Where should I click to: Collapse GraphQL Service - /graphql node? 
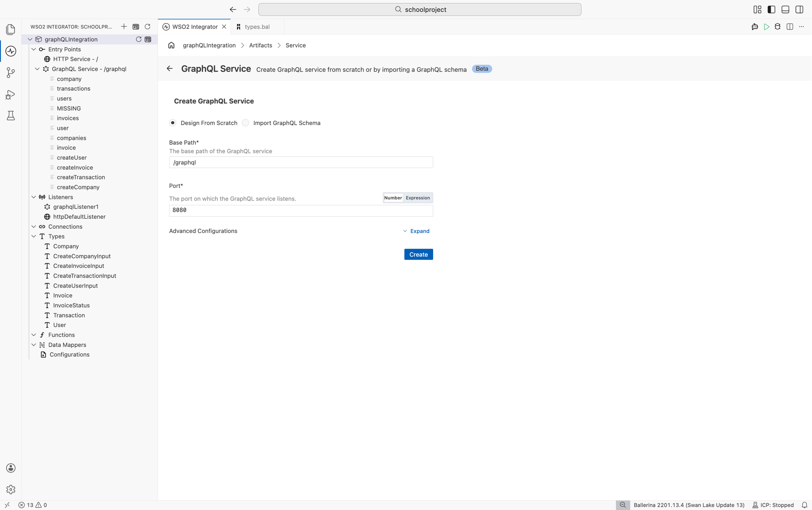(37, 69)
